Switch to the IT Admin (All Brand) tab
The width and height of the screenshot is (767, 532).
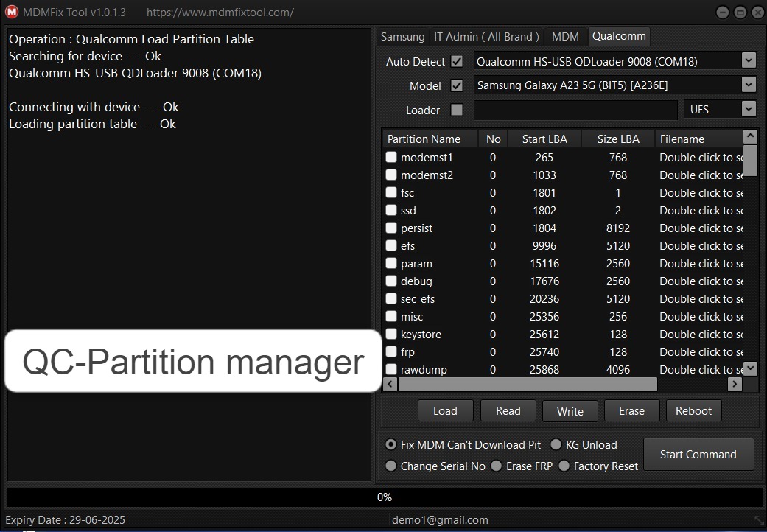[x=487, y=36]
